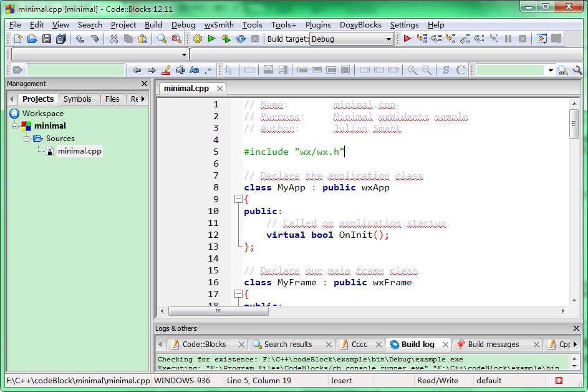Run the program with green play icon
This screenshot has height=392, width=588.
[211, 39]
